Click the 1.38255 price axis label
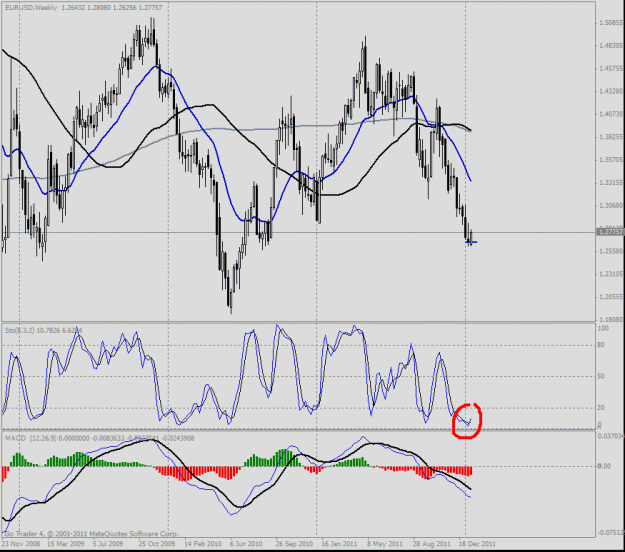Viewport: 625px width, 552px height. tap(611, 137)
